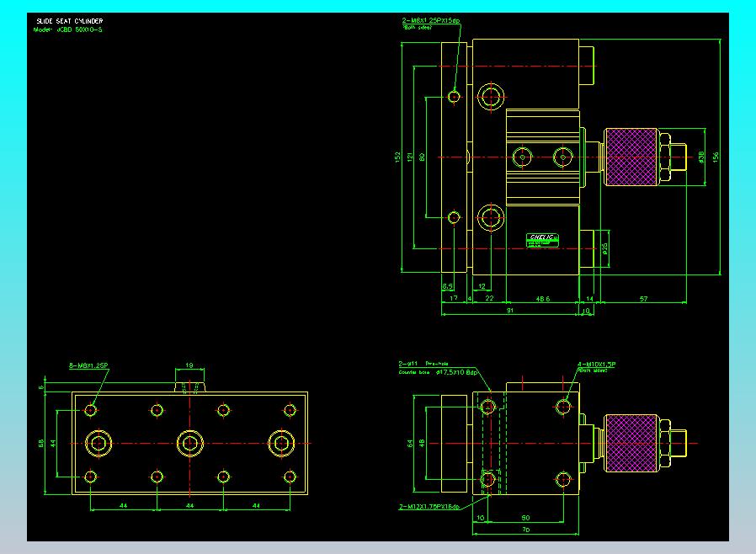Viewport: 756px width, 554px height.
Task: Select the center counterbored hole on plate
Action: point(190,443)
